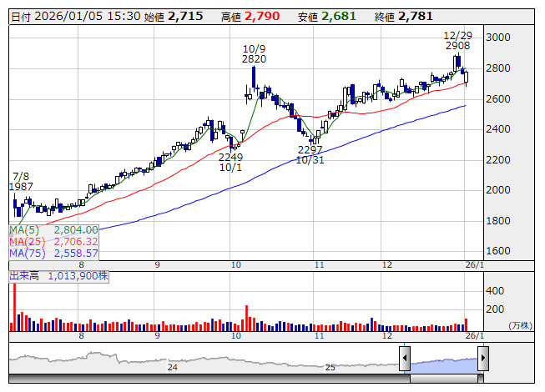The height and width of the screenshot is (392, 545).
Task: Click the 10/31 low label 2297
Action: (310, 149)
